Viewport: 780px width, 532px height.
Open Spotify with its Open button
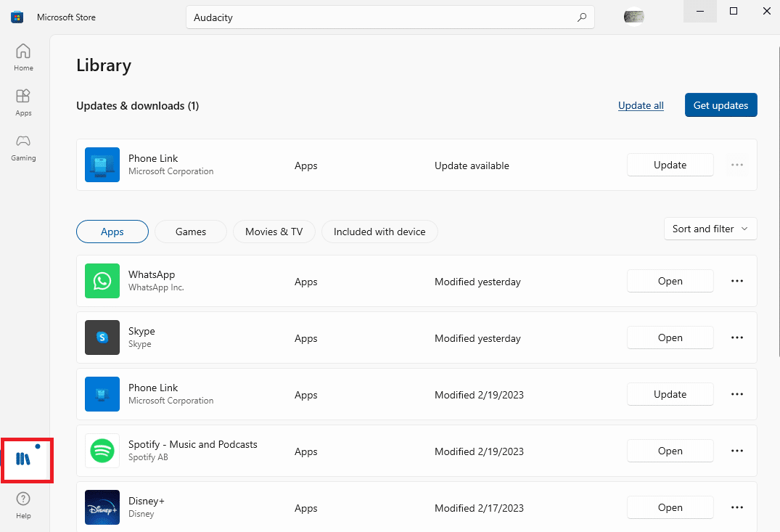[670, 451]
